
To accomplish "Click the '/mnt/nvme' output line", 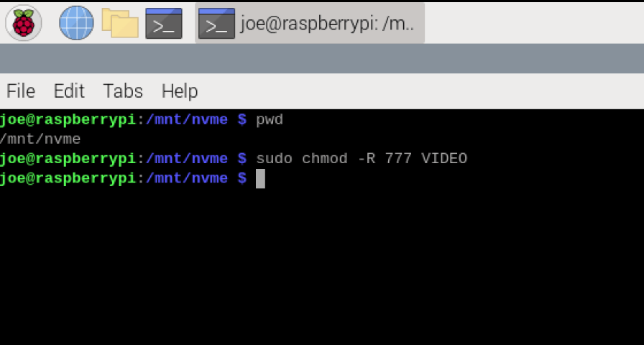I will [40, 139].
